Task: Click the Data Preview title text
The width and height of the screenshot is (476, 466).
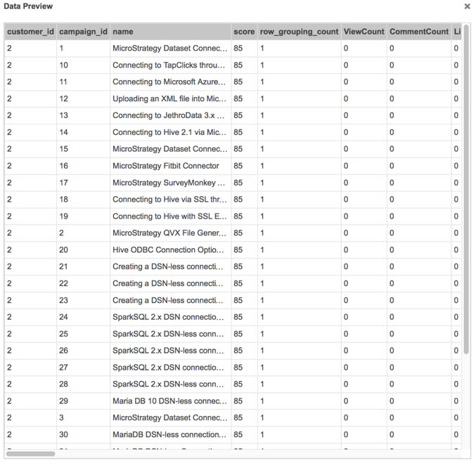Action: [28, 6]
